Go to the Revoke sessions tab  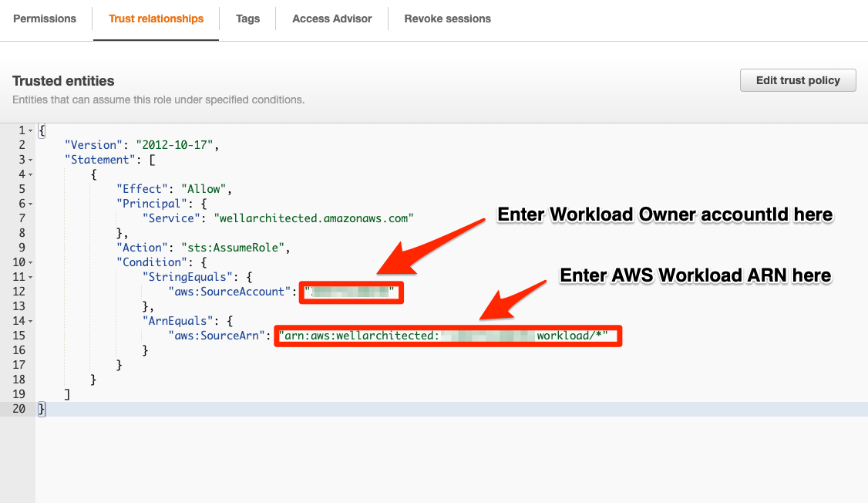[x=447, y=19]
